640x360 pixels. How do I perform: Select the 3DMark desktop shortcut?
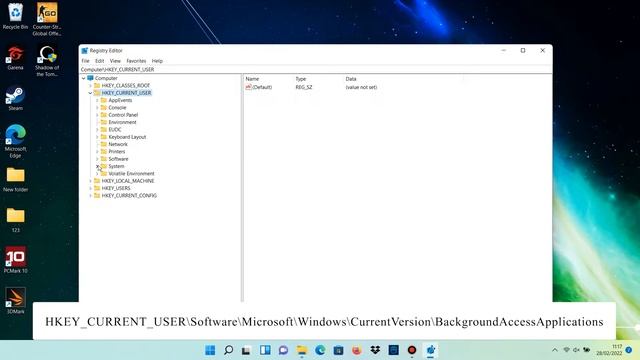(x=16, y=300)
